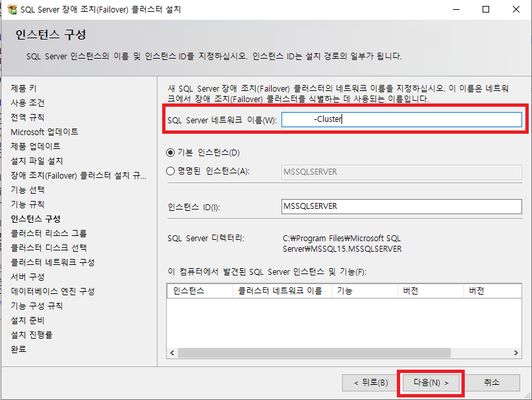
Task: Click the last 버전 column header
Action: (492, 291)
